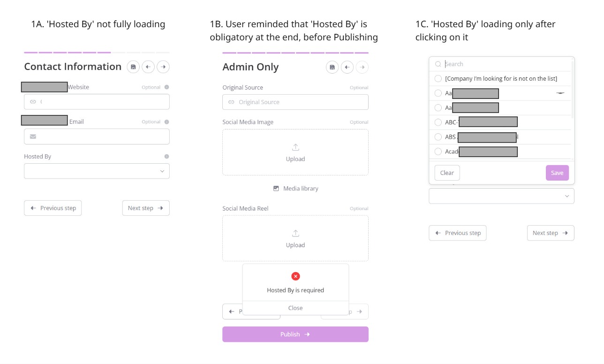The height and width of the screenshot is (364, 604).
Task: Open Hosted By dropdown in Contact Information
Action: pyautogui.click(x=97, y=171)
